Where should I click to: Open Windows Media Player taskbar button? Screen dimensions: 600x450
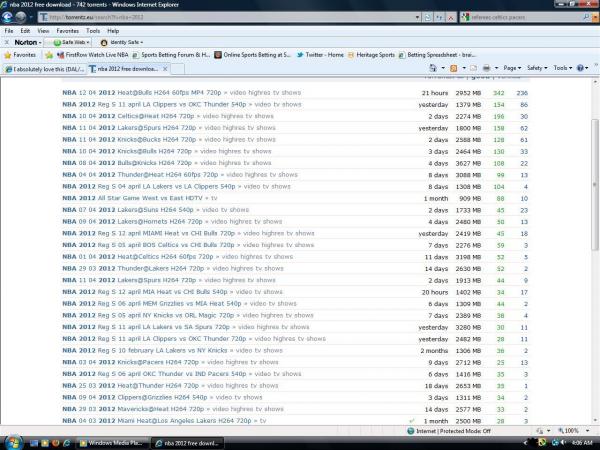(x=112, y=442)
